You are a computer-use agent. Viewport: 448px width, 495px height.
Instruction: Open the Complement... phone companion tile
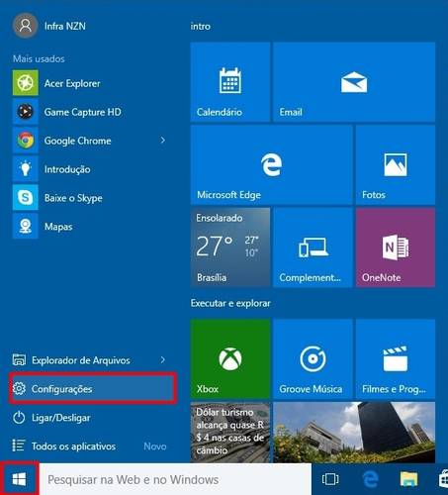(x=313, y=247)
